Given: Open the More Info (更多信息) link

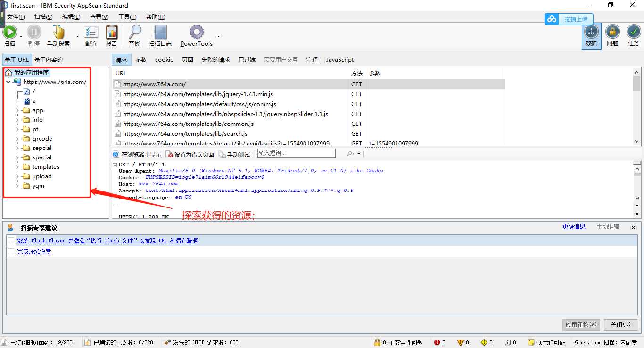Looking at the screenshot, I should click(x=574, y=226).
